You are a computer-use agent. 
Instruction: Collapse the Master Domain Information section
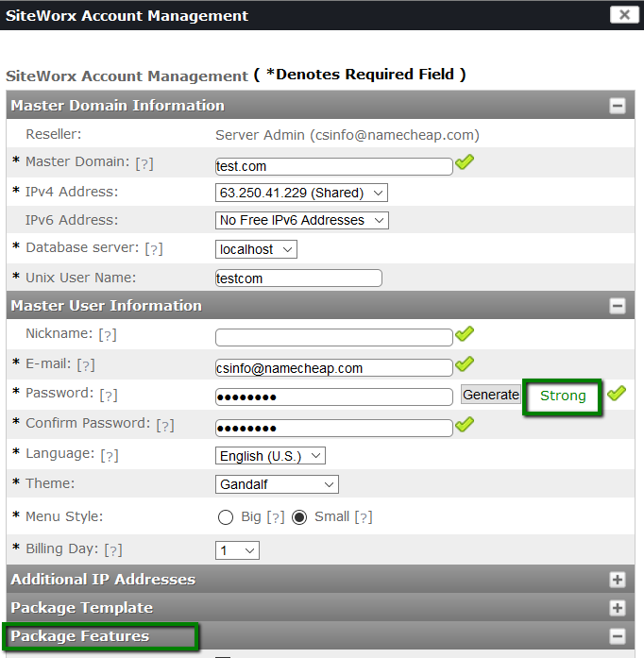tap(618, 106)
